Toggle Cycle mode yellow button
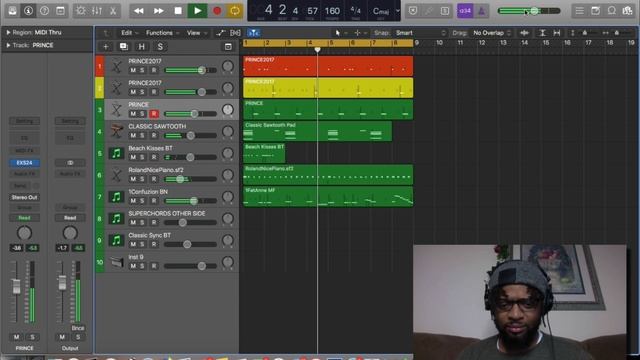640x360 pixels. coord(235,11)
